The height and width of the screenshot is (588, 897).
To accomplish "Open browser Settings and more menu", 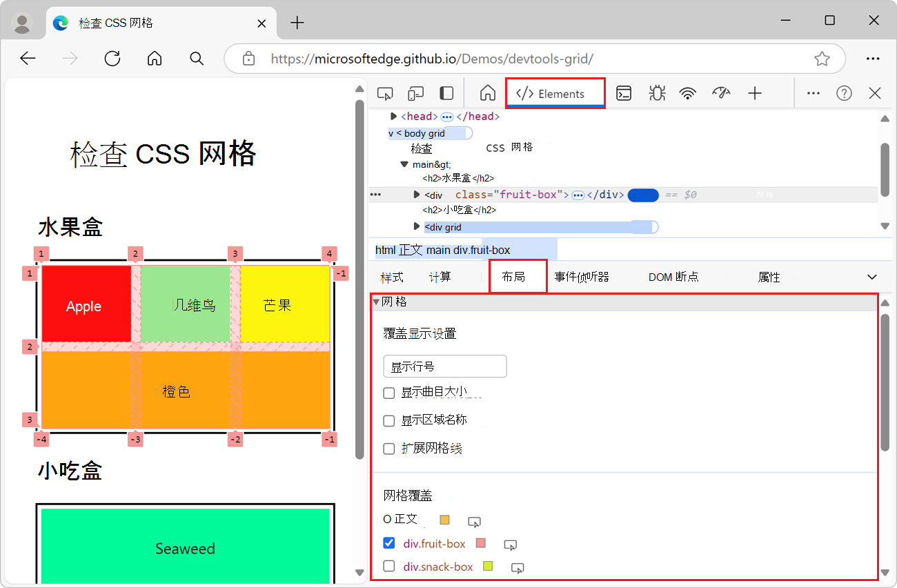I will 873,59.
